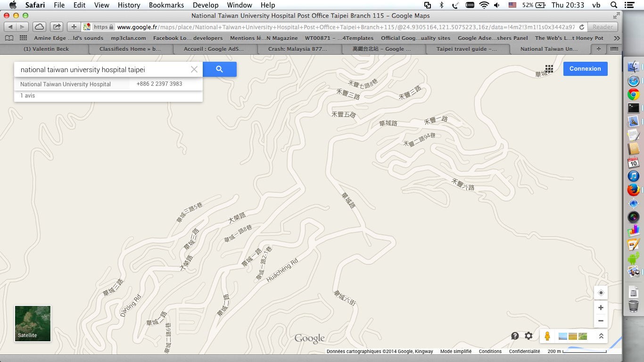The width and height of the screenshot is (644, 362).
Task: Switch to the Accueil : Google AdS tab
Action: (214, 49)
